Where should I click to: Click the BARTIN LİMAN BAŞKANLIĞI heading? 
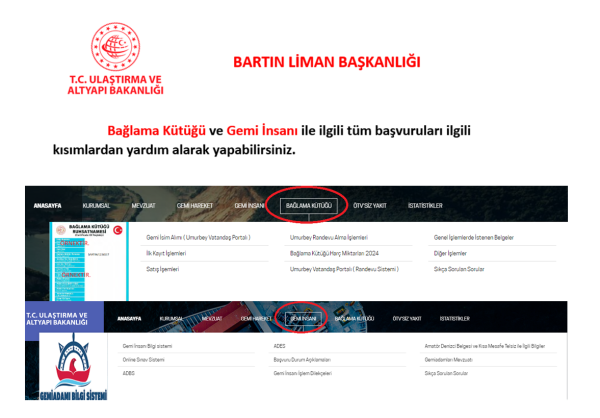(x=327, y=62)
